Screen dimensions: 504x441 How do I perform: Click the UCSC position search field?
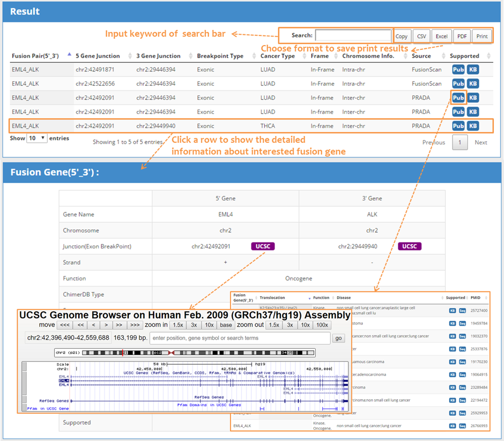240,338
